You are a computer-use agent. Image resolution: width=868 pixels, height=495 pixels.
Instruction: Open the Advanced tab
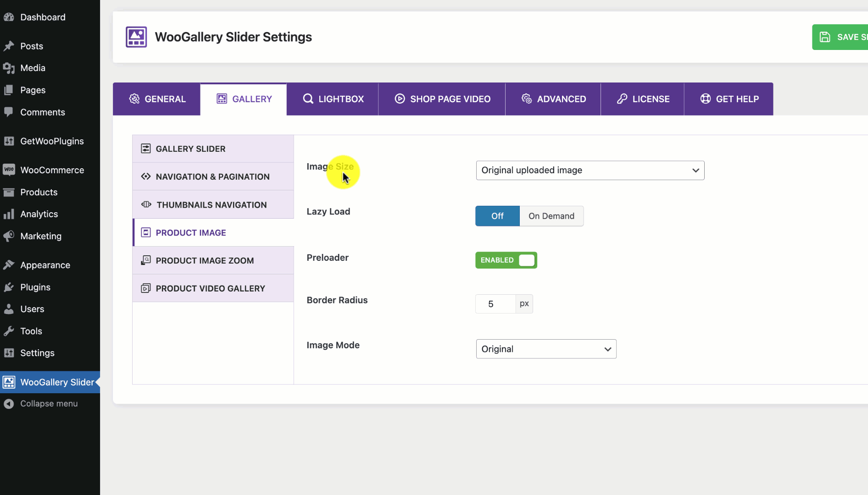[553, 99]
